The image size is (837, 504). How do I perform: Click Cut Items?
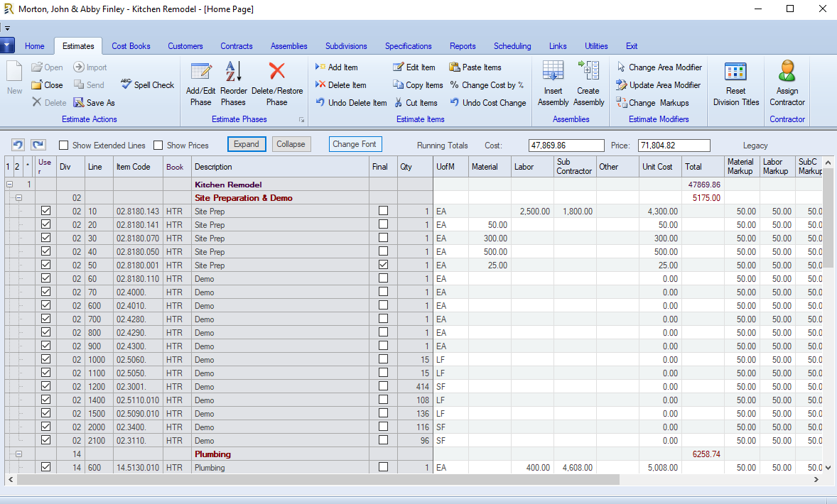pos(415,102)
